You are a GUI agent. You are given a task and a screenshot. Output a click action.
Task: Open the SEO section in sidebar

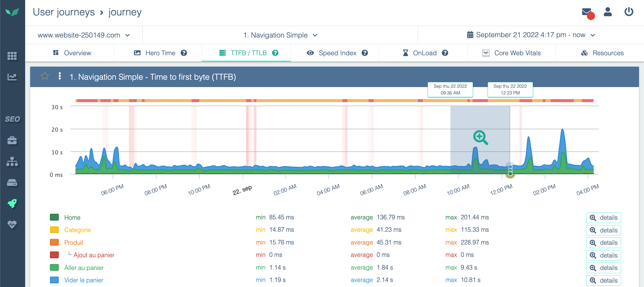tap(12, 119)
